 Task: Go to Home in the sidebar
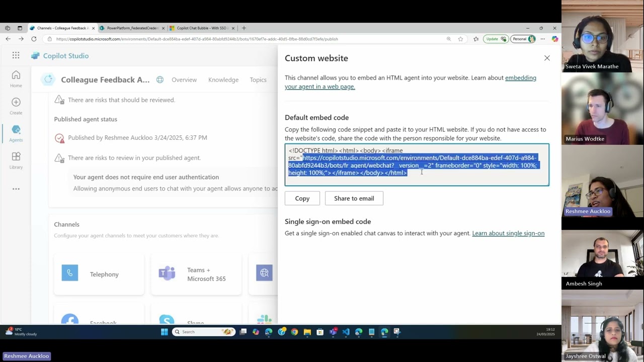click(x=16, y=79)
